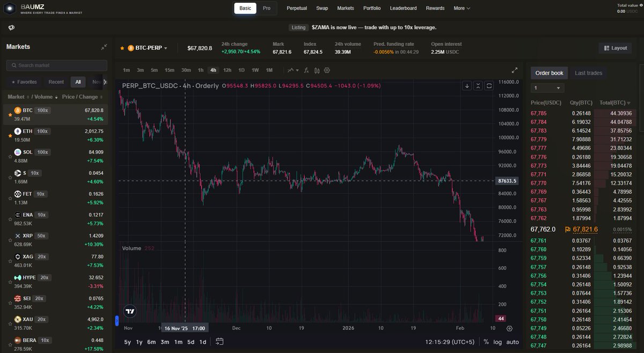Select the XAU market row
This screenshot has height=353, width=644.
pos(55,322)
